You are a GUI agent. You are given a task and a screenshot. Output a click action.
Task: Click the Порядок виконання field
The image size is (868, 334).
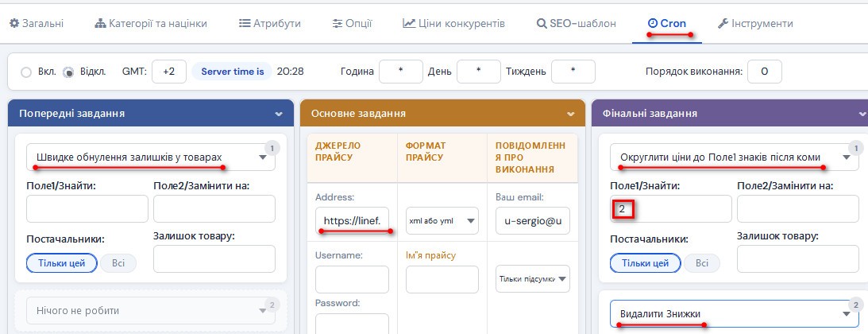pyautogui.click(x=765, y=72)
